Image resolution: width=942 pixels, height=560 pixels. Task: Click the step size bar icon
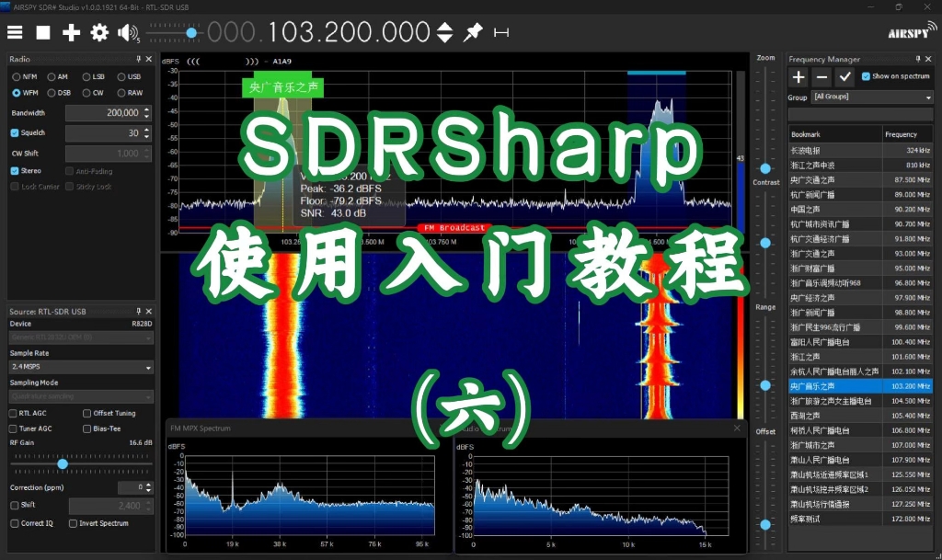point(501,32)
